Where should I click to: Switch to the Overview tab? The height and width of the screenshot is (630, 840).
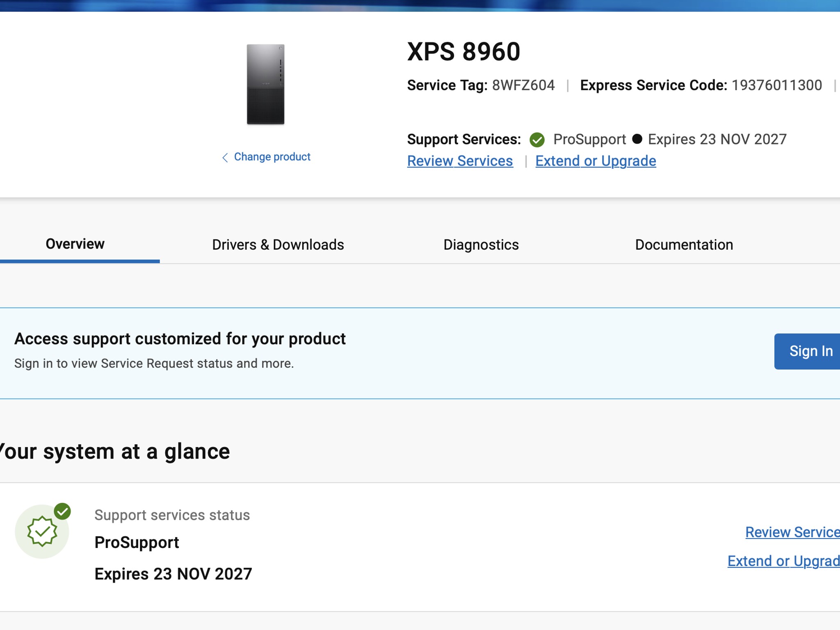pos(75,244)
